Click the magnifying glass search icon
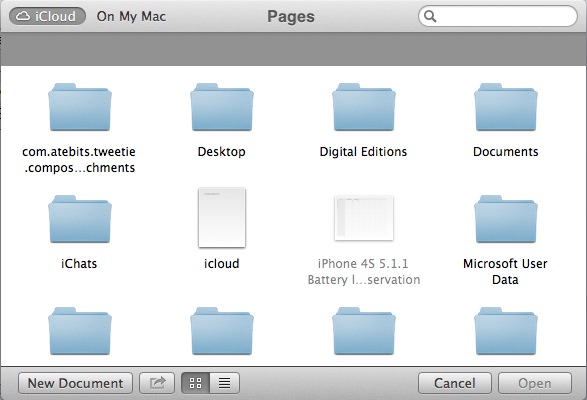The width and height of the screenshot is (587, 400). click(430, 16)
